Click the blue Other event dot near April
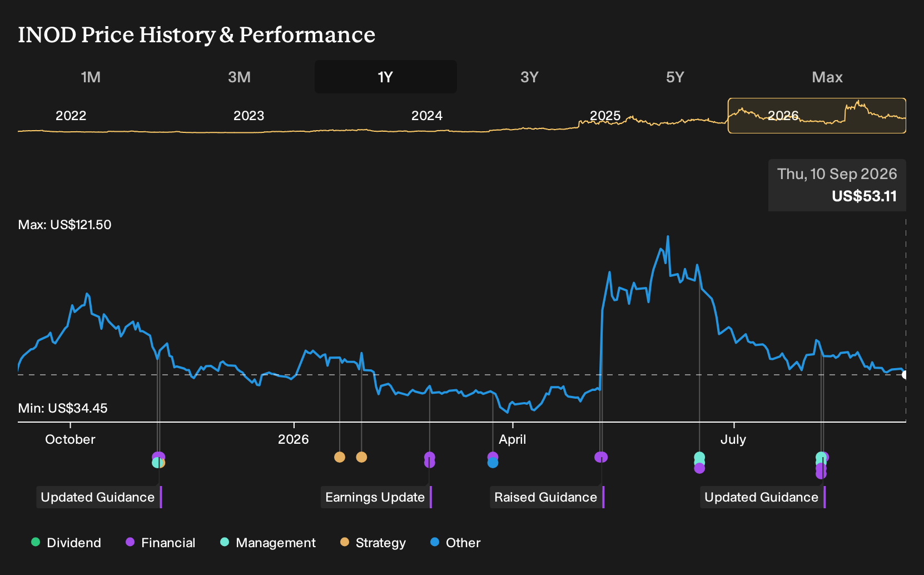924x575 pixels. (493, 463)
